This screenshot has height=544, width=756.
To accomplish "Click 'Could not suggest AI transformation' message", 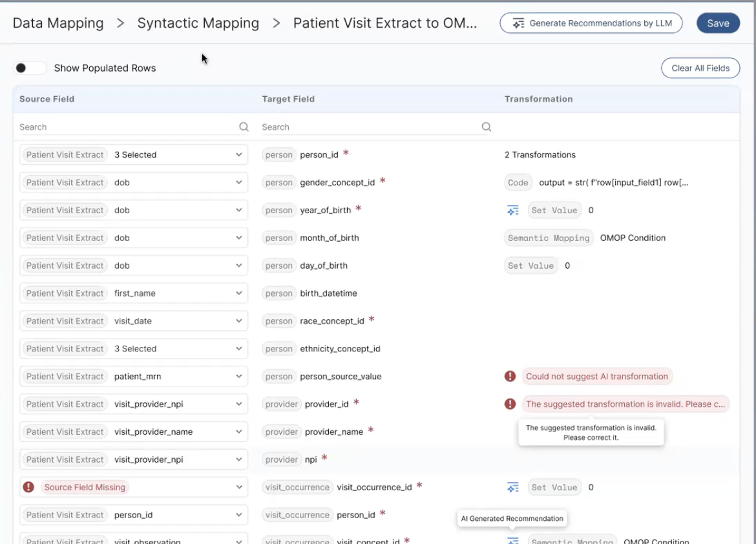I will point(597,377).
